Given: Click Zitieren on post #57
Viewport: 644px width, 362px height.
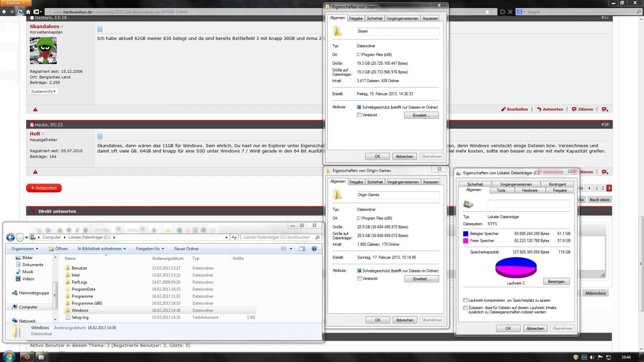Looking at the screenshot, I should tap(582, 109).
